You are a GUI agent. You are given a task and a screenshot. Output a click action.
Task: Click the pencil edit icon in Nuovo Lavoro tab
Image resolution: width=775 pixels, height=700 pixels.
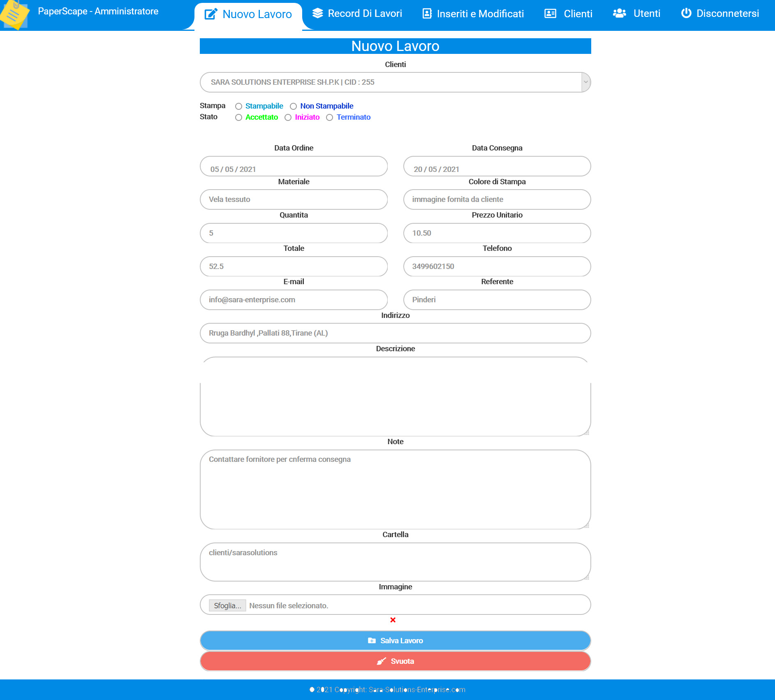click(211, 14)
